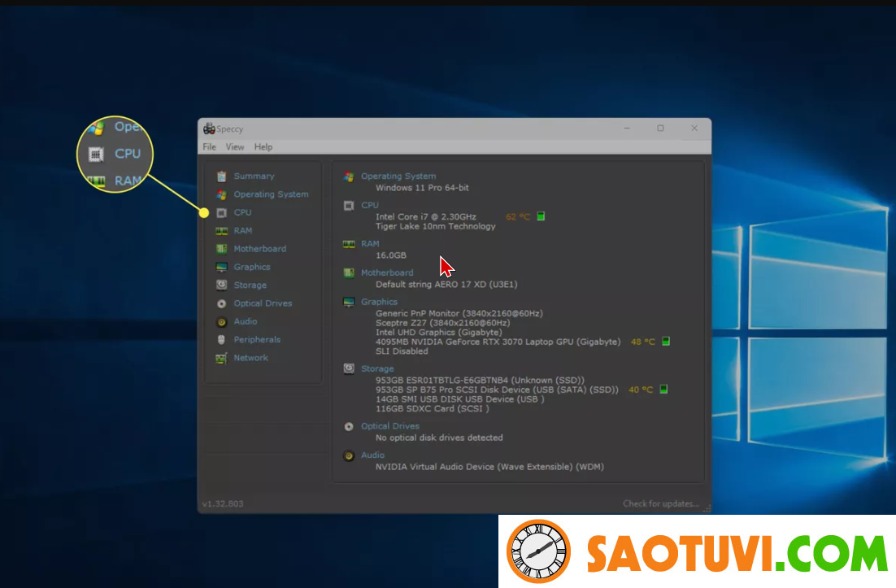Open the View menu

coord(234,147)
